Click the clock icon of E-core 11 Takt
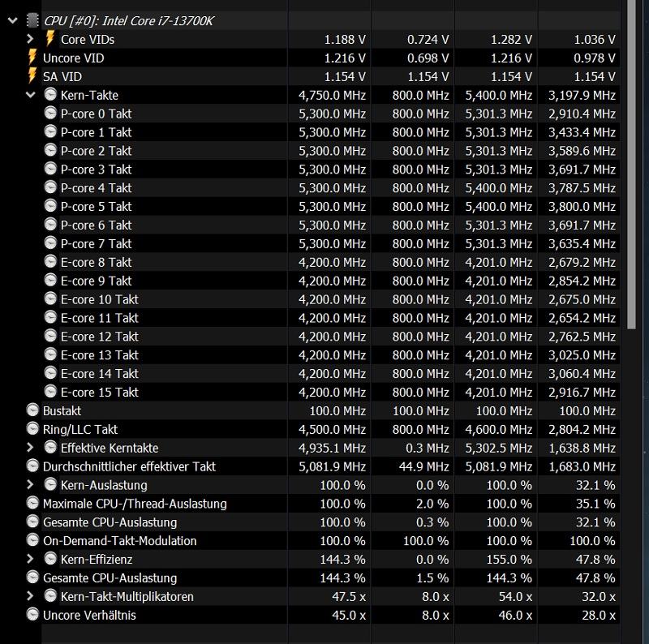The height and width of the screenshot is (644, 649). pos(50,317)
